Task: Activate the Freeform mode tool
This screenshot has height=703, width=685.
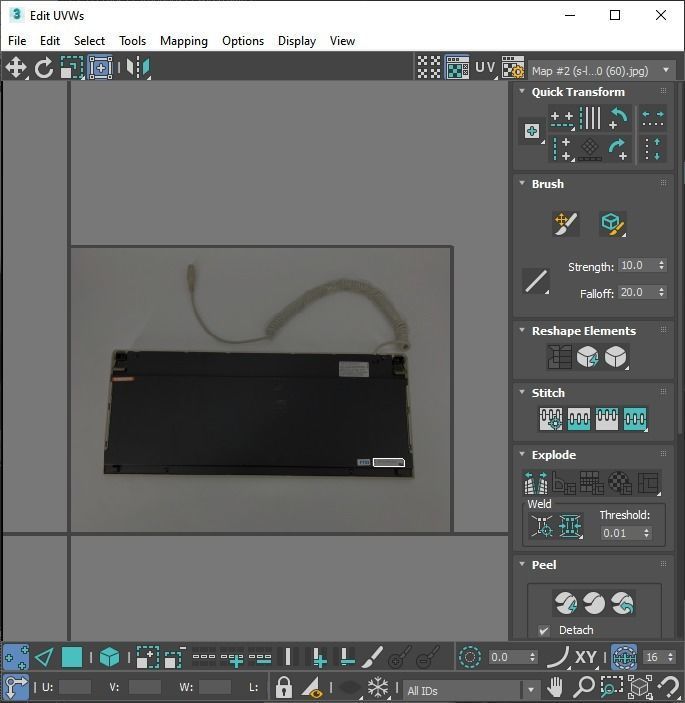Action: click(x=100, y=68)
